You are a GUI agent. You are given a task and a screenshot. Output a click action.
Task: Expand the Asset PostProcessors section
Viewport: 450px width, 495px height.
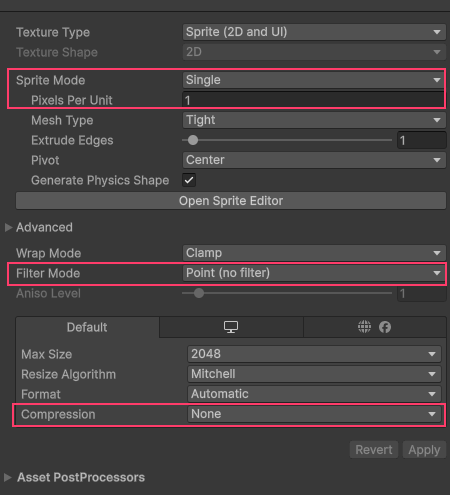pos(8,477)
